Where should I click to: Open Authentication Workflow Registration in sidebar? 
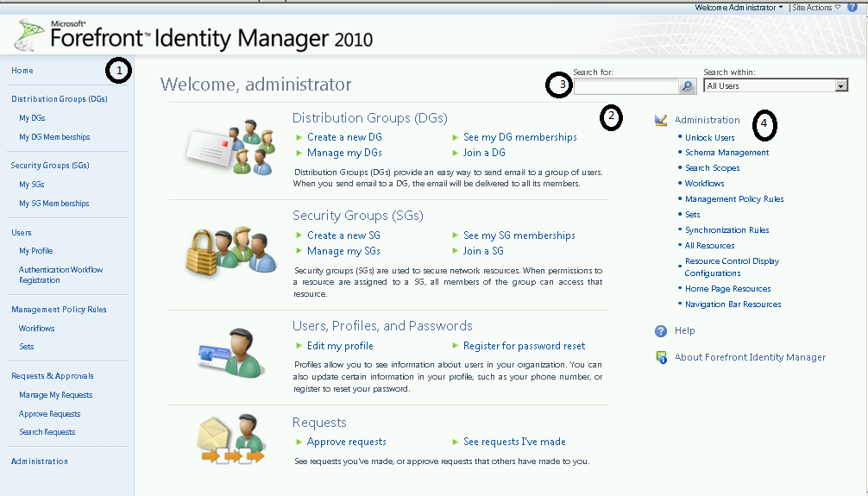pos(61,274)
